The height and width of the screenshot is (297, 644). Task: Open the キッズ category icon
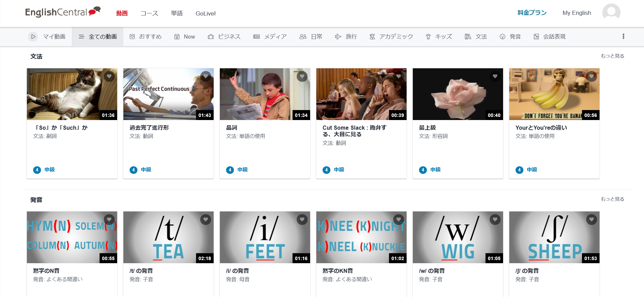coord(428,37)
